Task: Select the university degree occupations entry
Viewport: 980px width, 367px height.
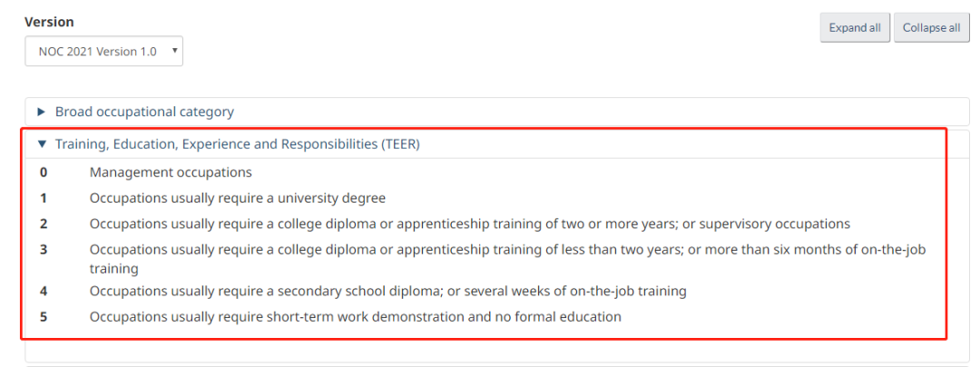Action: [x=238, y=198]
